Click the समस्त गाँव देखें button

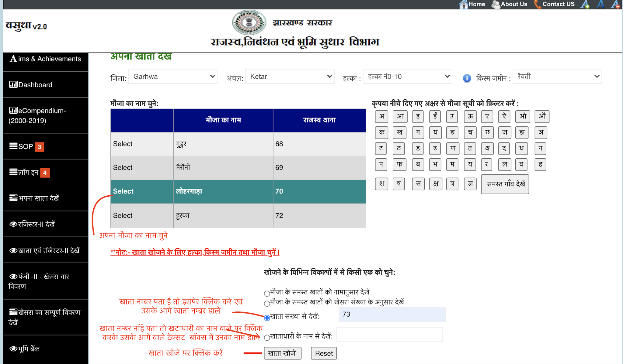click(x=505, y=184)
